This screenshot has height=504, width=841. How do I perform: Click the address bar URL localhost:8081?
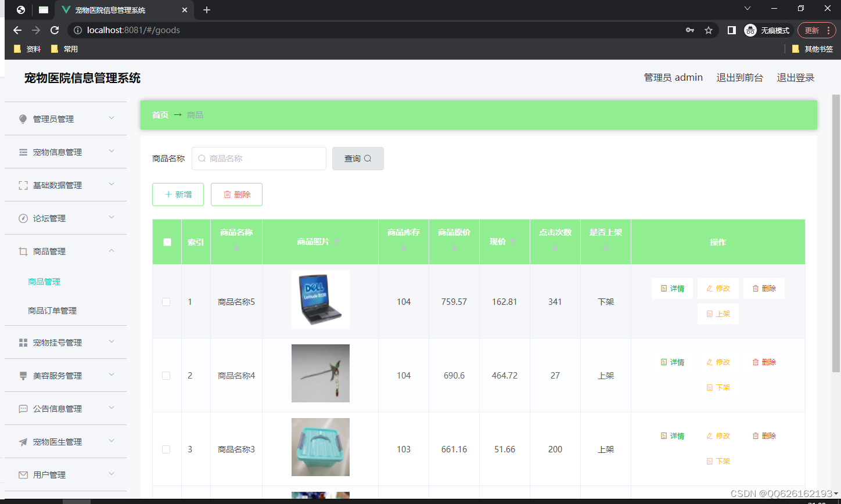(x=134, y=30)
